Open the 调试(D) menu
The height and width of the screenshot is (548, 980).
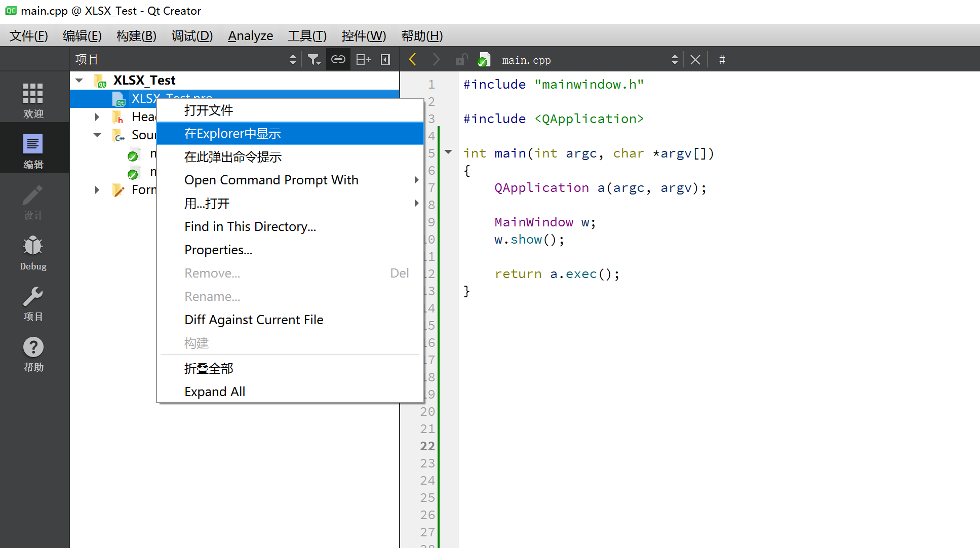pos(192,36)
